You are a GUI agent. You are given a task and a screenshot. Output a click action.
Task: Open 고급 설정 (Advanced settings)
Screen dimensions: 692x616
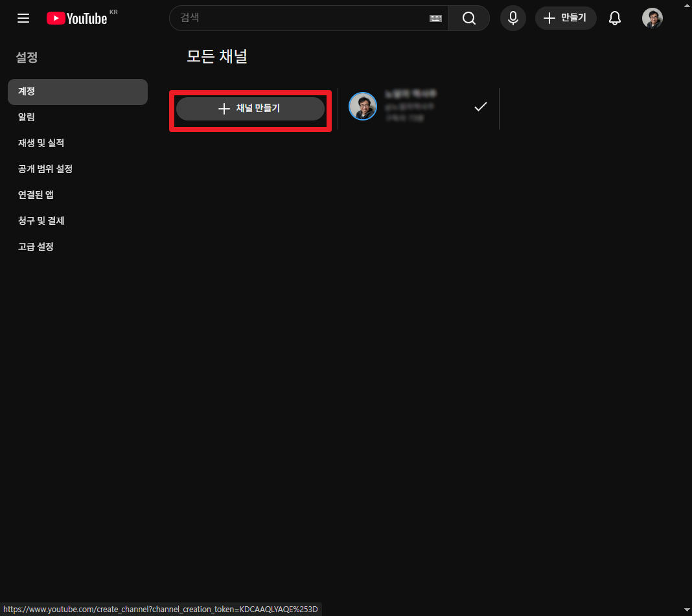pos(36,246)
